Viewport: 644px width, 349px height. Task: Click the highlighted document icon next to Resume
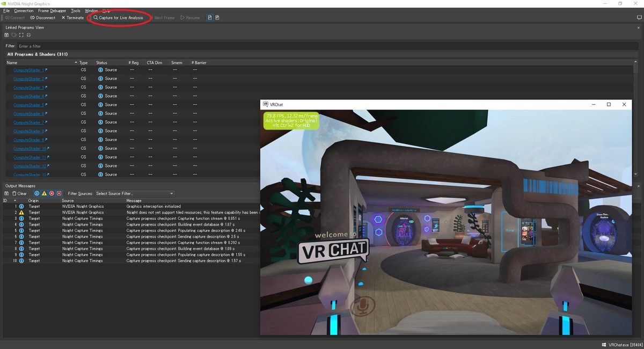210,18
